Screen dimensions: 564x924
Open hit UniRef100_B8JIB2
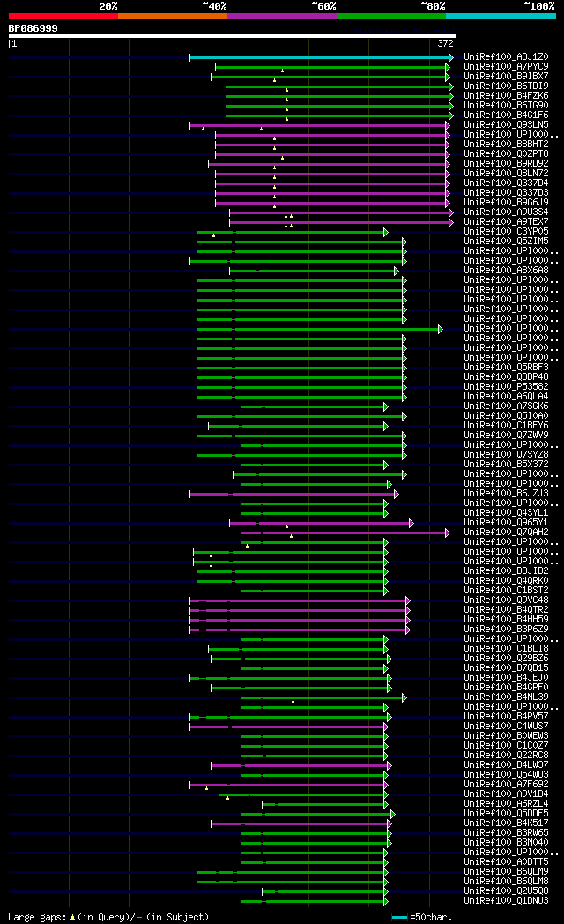click(x=506, y=571)
